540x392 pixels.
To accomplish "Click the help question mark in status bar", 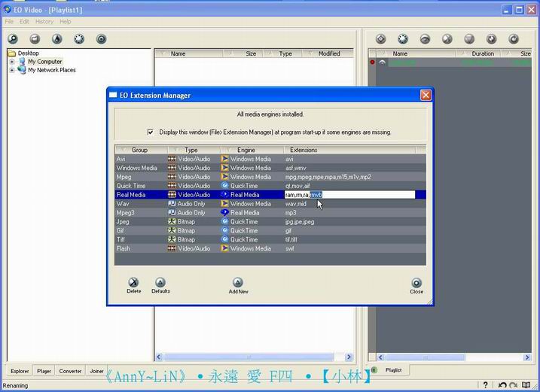I will pos(485,384).
